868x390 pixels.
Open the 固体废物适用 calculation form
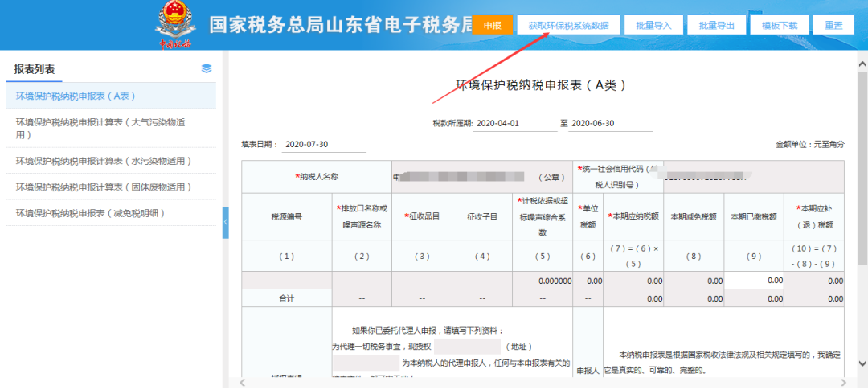point(111,187)
